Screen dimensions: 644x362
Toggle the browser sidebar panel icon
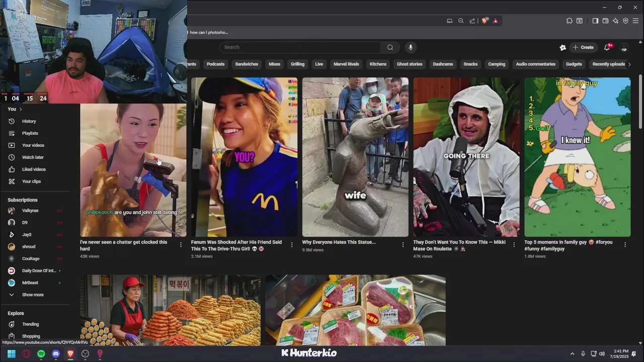coord(595,21)
